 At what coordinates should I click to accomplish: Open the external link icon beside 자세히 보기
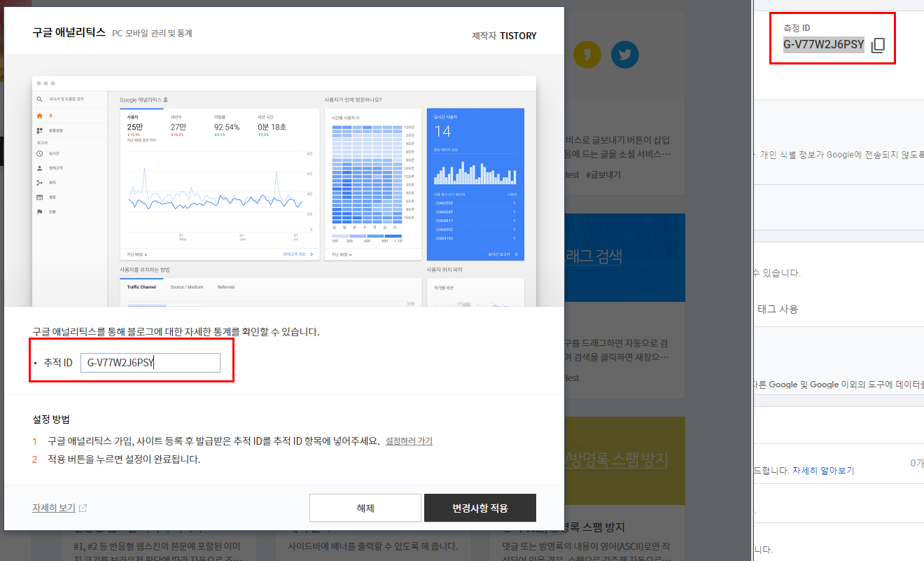pyautogui.click(x=83, y=508)
